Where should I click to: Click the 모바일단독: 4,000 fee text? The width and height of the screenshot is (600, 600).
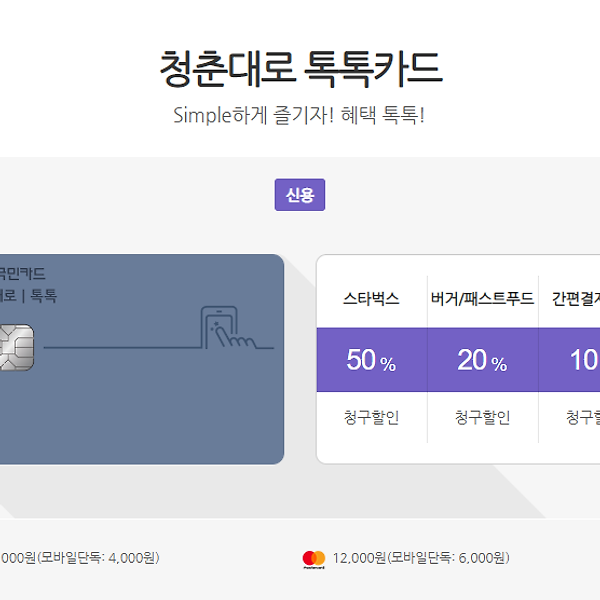pyautogui.click(x=98, y=558)
